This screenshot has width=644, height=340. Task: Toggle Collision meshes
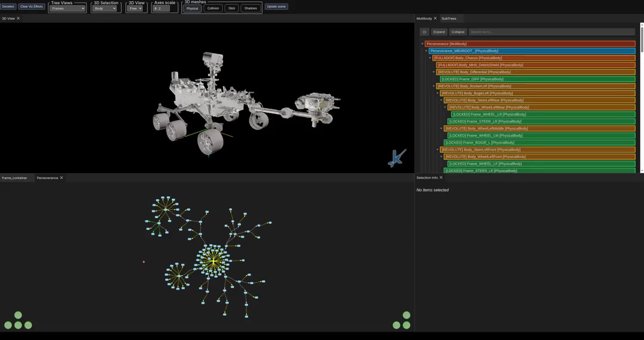tap(213, 8)
